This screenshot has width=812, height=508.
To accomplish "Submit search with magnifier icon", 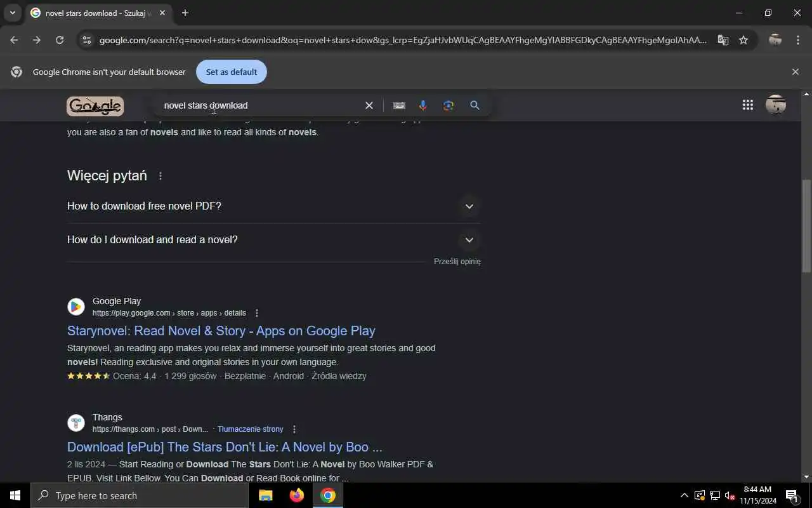I will 475,105.
